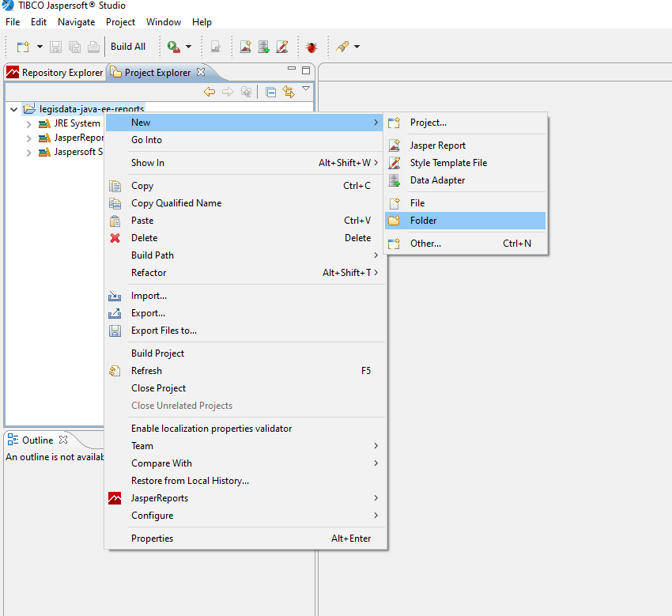Viewport: 672px width, 616px height.
Task: Click the Back arrow in Project Explorer toolbar
Action: (210, 92)
